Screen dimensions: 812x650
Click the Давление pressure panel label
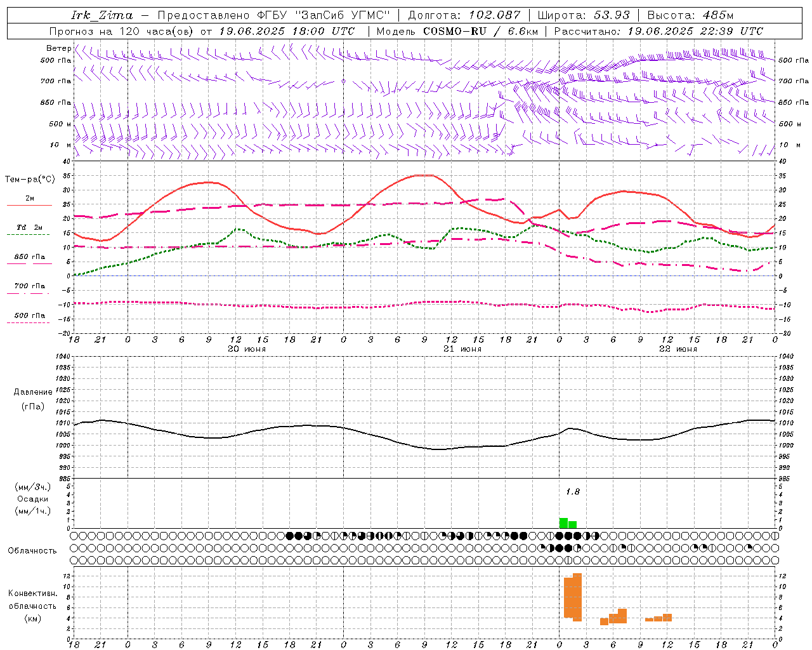coord(33,392)
